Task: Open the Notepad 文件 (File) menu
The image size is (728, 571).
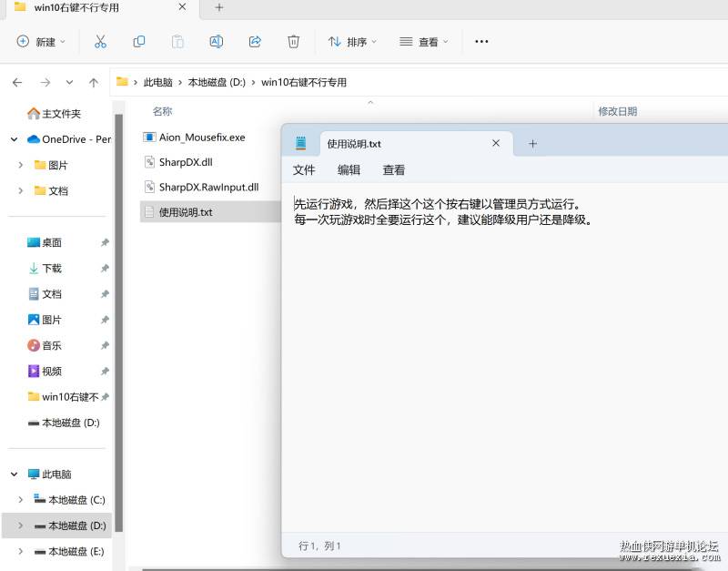Action: 304,170
